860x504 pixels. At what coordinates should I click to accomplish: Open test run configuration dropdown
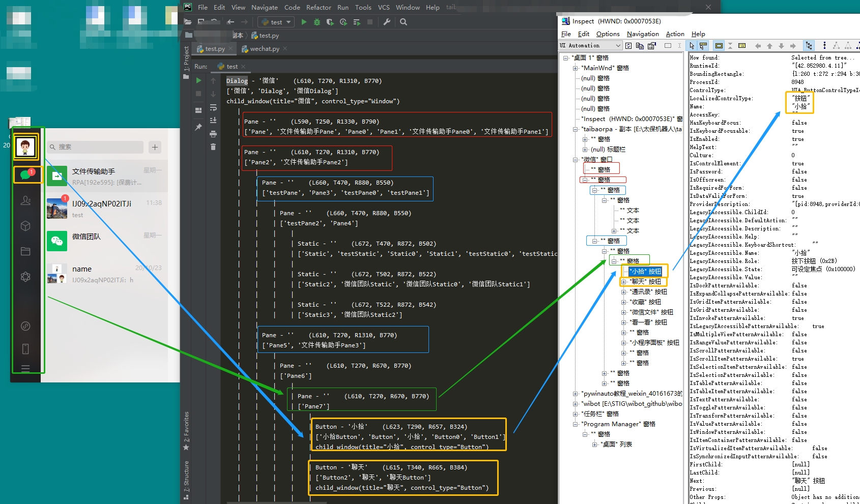(x=276, y=22)
